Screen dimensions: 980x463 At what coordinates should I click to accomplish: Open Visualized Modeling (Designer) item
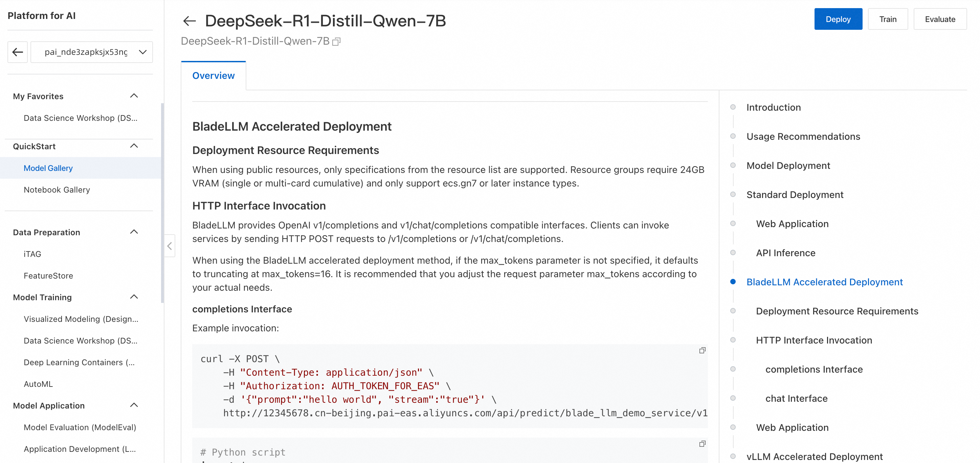[81, 319]
